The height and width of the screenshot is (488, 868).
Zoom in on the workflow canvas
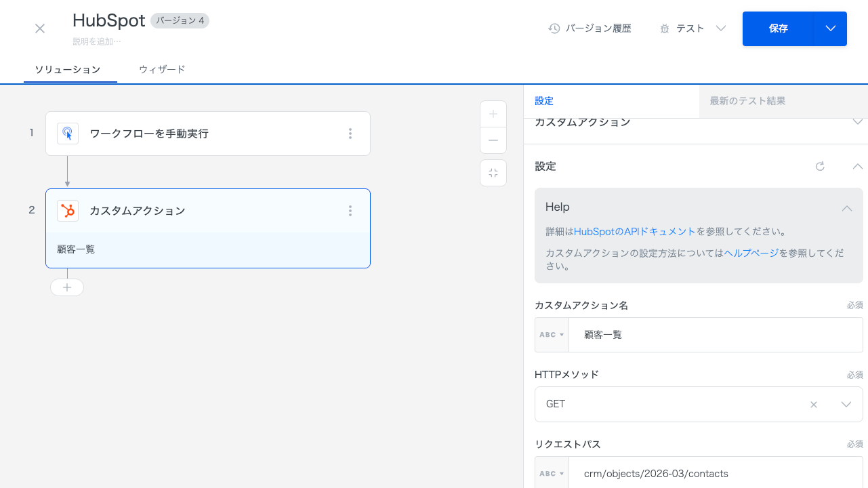[493, 114]
